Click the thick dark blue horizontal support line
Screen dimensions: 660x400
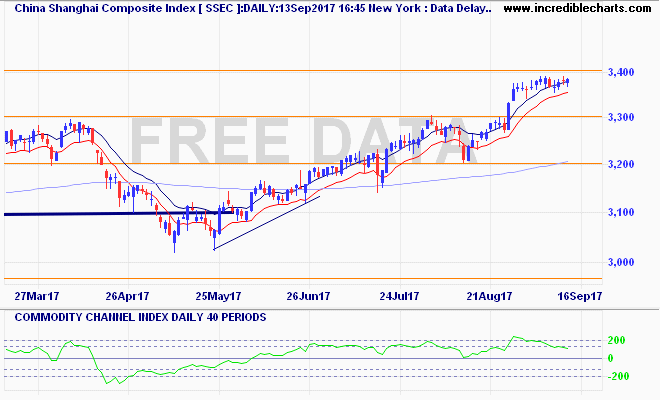coord(119,214)
